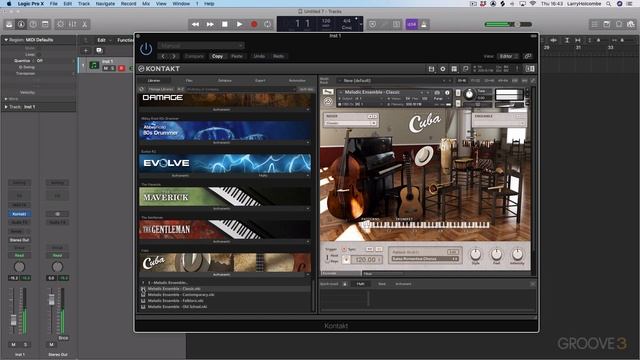Click the play transport button
The image size is (640, 360).
tap(240, 24)
